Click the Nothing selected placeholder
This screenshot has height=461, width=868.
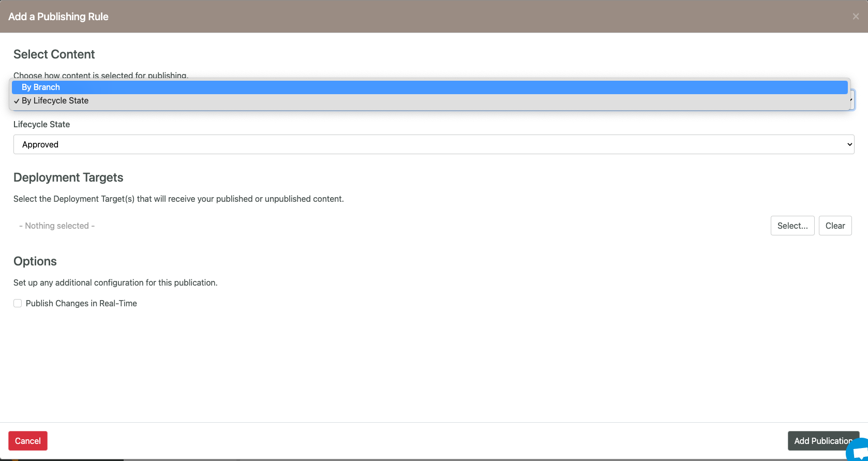tap(57, 226)
